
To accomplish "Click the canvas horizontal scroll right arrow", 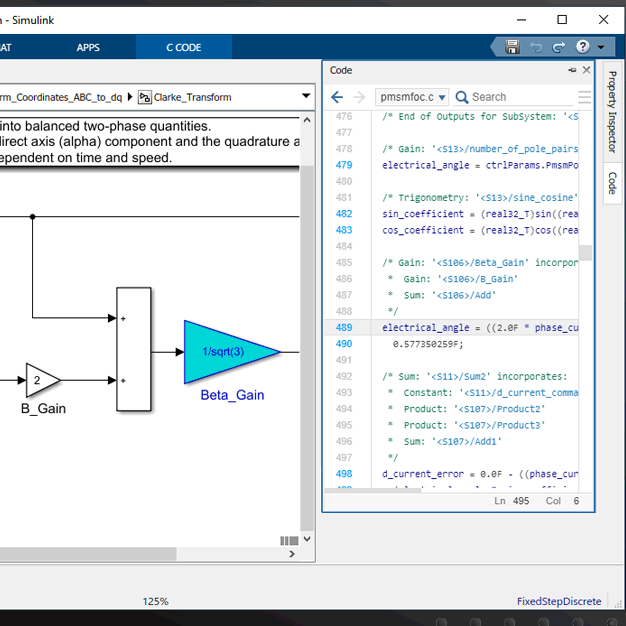I will coord(292,554).
